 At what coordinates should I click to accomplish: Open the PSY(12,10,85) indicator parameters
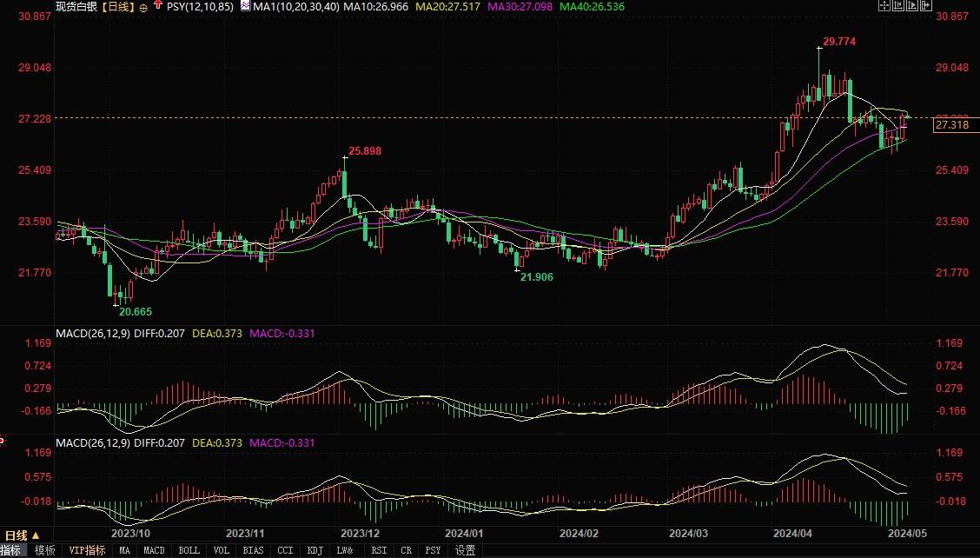click(199, 6)
